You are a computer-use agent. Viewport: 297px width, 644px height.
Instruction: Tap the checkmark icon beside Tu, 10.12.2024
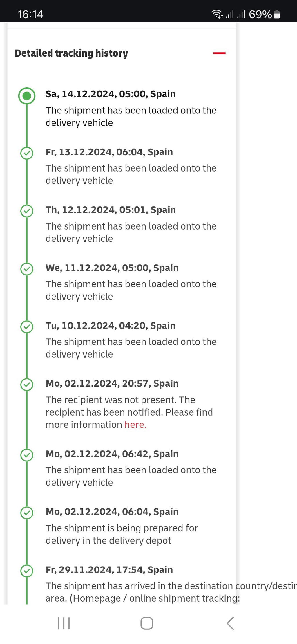pyautogui.click(x=27, y=326)
